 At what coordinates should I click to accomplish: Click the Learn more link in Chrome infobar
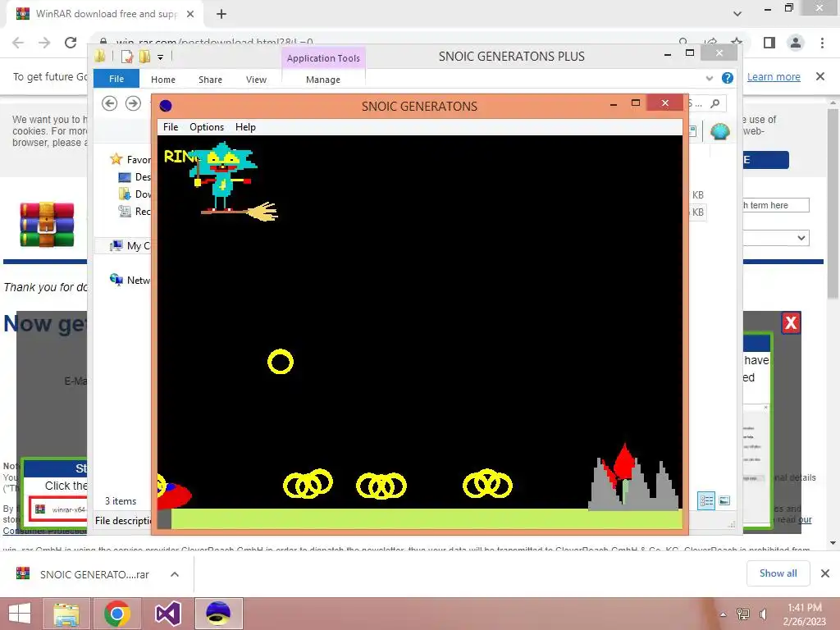click(774, 76)
